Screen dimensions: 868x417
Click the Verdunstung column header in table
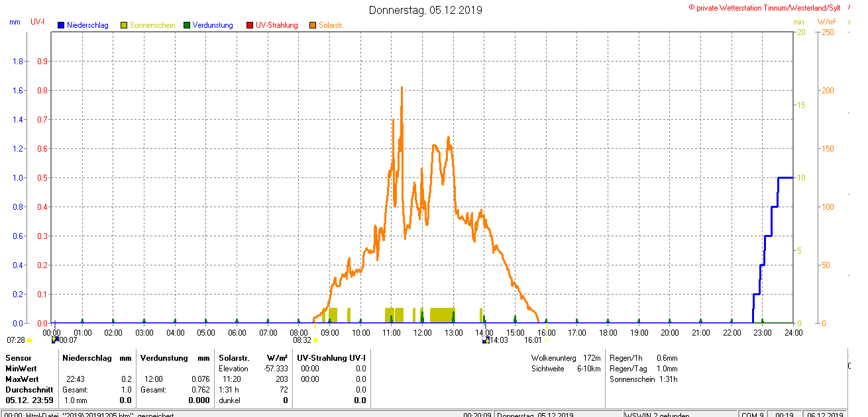click(165, 357)
